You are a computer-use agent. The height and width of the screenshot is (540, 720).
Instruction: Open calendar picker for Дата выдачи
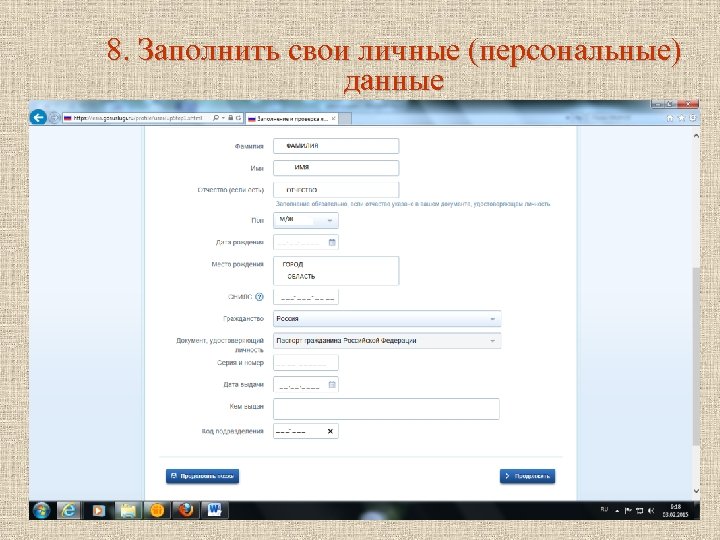(x=332, y=385)
